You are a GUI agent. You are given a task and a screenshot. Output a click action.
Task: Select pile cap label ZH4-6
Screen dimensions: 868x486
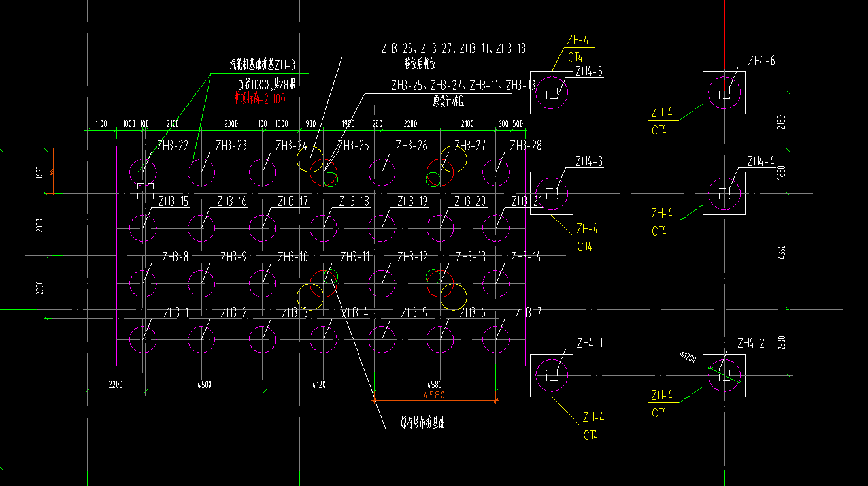click(761, 61)
